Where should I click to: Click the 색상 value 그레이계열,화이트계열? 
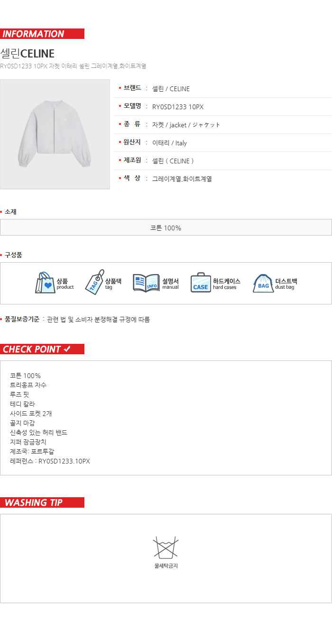click(x=182, y=179)
